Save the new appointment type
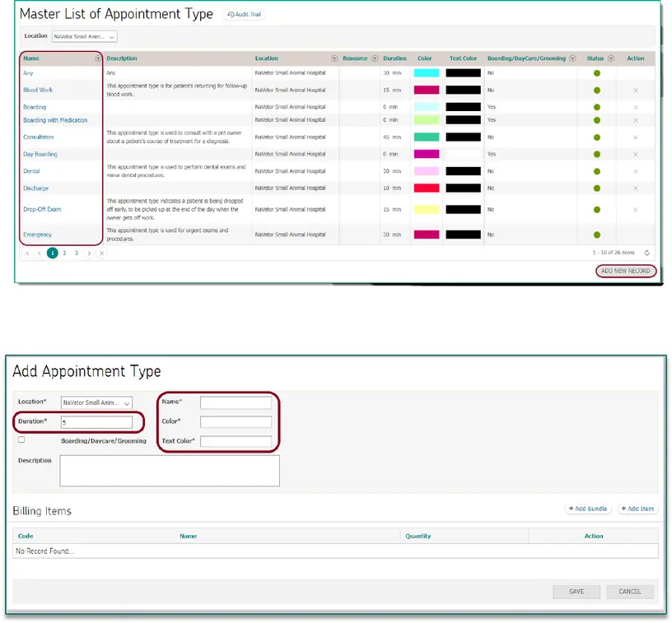This screenshot has width=672, height=623. click(x=576, y=591)
